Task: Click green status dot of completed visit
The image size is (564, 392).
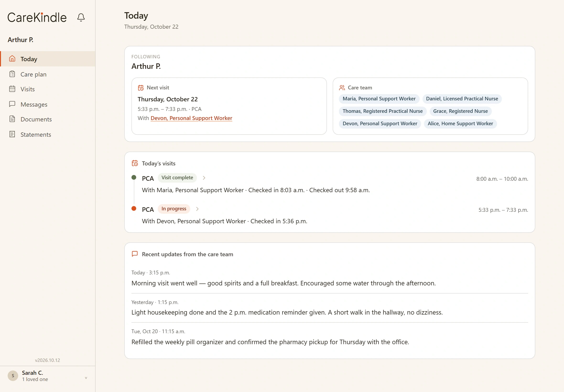Action: [x=134, y=177]
